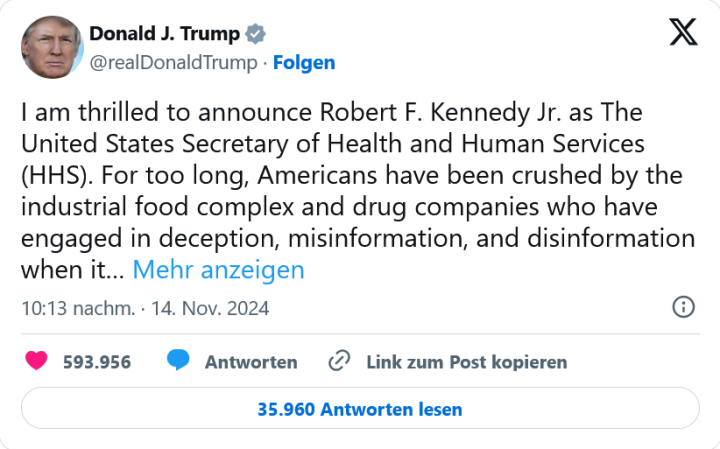720x449 pixels.
Task: Like the post with the heart icon
Action: (x=36, y=361)
